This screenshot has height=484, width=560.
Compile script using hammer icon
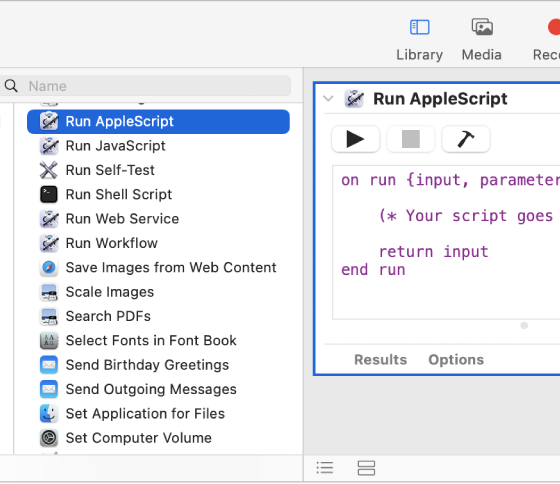(466, 139)
